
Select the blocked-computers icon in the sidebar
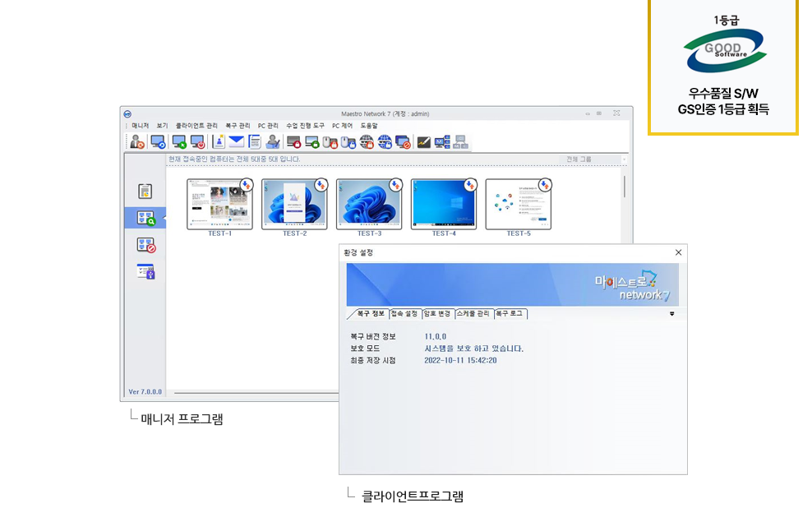145,244
